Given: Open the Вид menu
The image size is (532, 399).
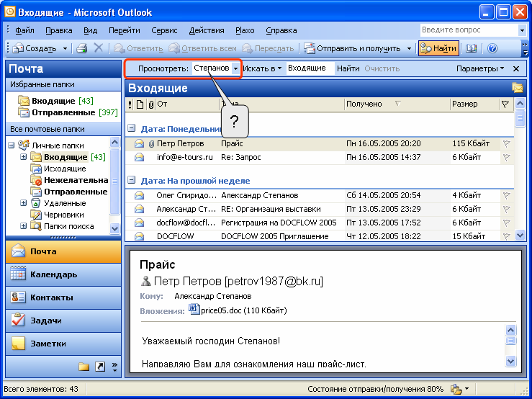Looking at the screenshot, I should [x=90, y=30].
